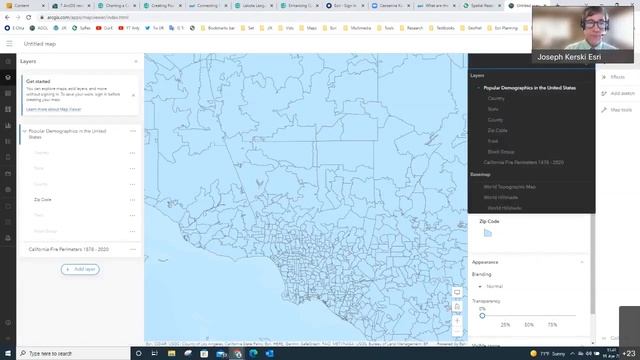
Task: Click the Untitled map title
Action: [x=40, y=44]
